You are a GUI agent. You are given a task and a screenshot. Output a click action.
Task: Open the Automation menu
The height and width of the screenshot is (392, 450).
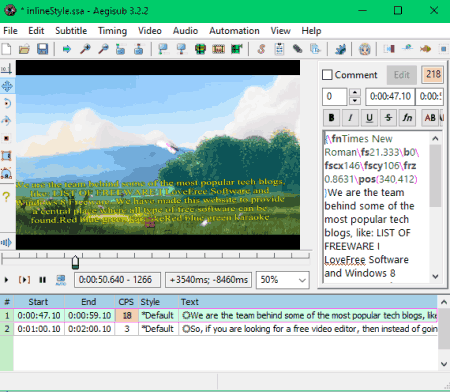(234, 31)
